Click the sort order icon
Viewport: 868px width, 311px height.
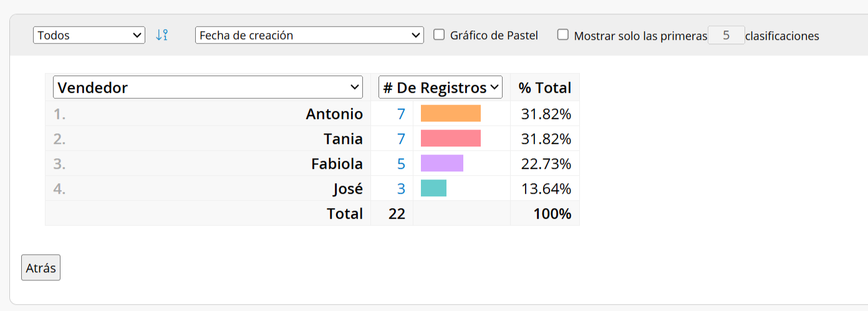(x=162, y=35)
